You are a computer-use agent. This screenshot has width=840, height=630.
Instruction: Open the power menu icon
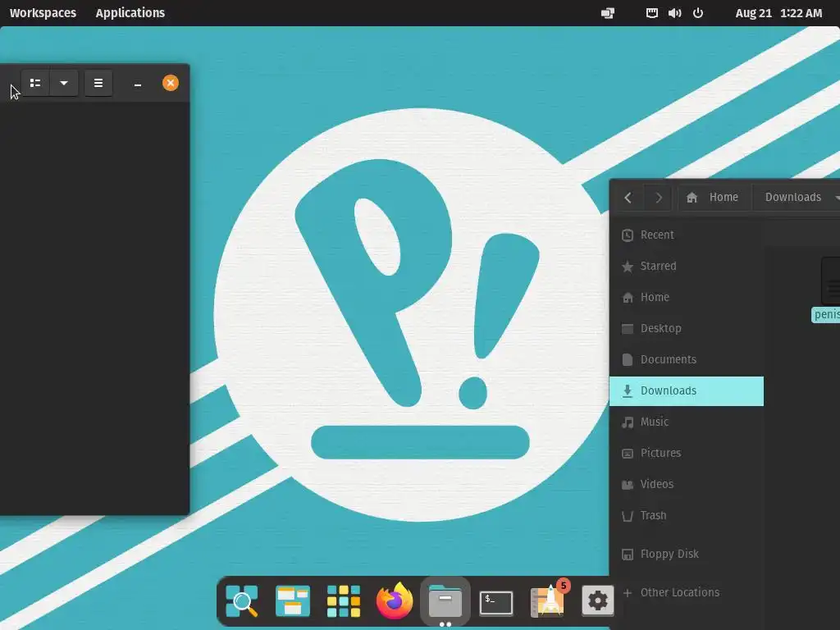point(697,13)
